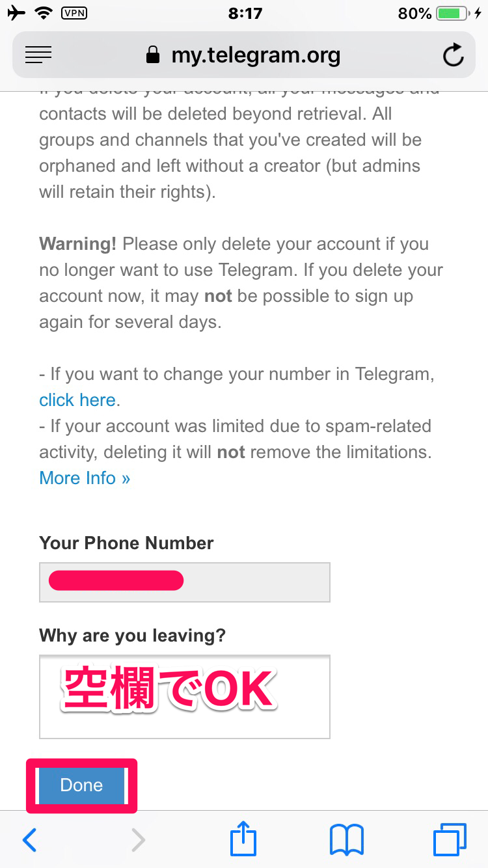
Task: Tap the clock showing 8:17
Action: [x=245, y=11]
